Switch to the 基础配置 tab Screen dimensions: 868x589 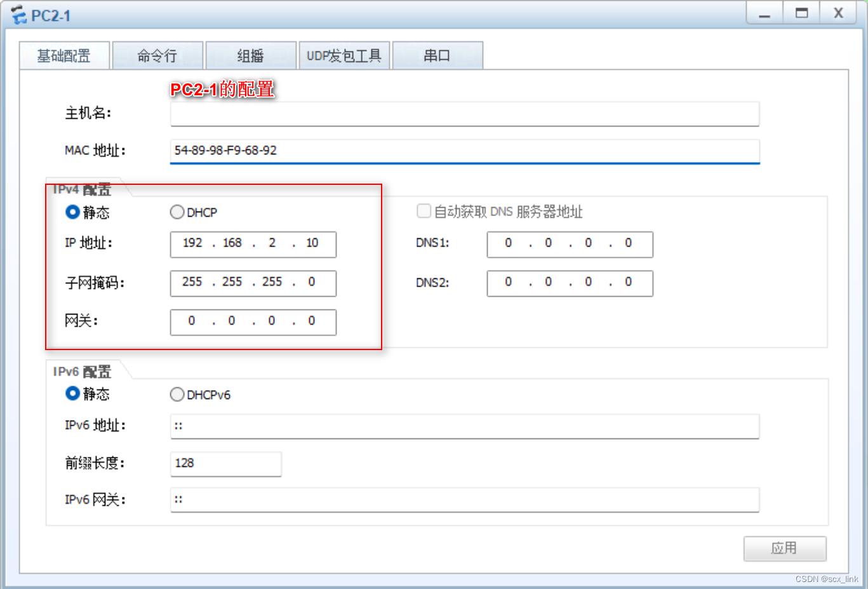tap(64, 56)
